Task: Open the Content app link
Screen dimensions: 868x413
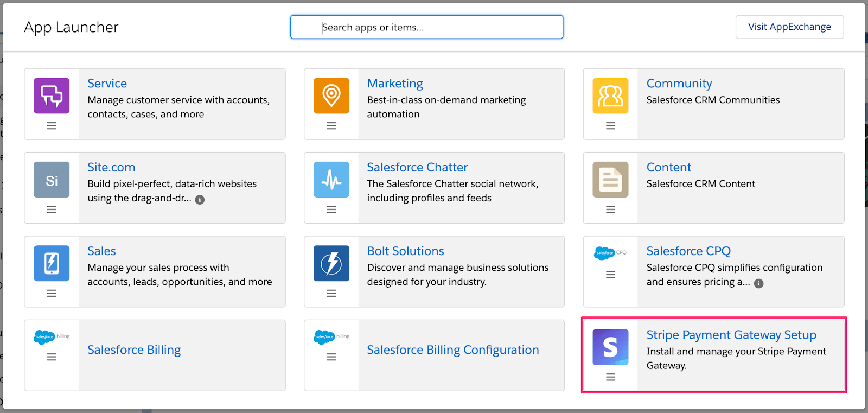Action: pos(669,167)
